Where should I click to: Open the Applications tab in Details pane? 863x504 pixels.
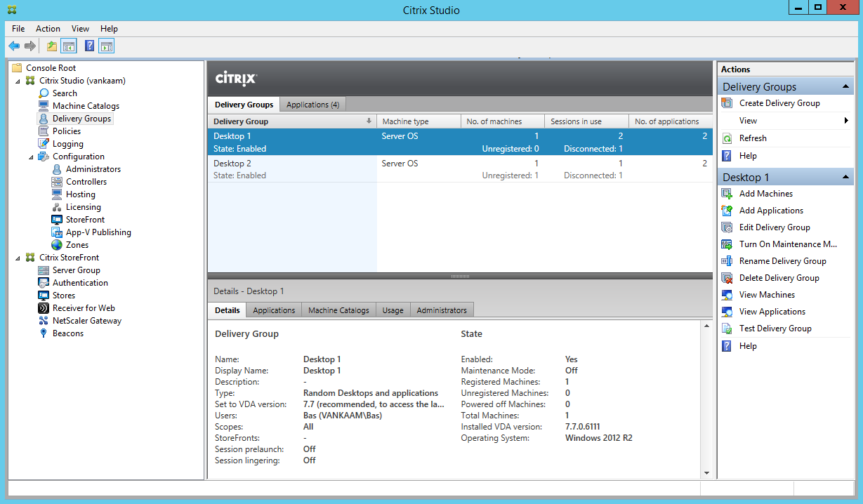tap(274, 310)
